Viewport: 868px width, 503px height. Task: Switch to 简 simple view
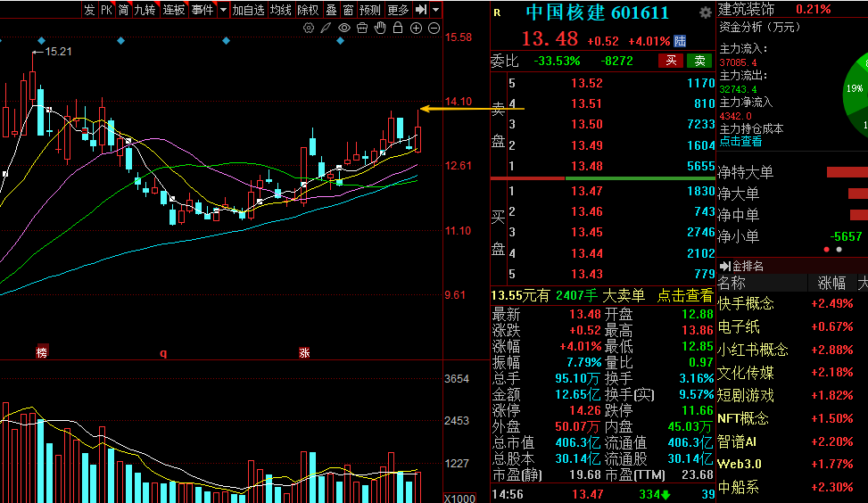[x=123, y=10]
